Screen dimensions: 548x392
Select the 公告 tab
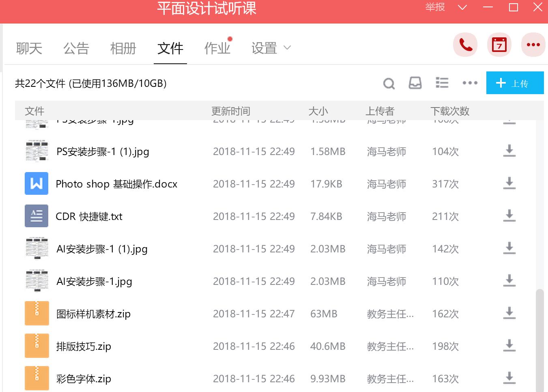[75, 48]
